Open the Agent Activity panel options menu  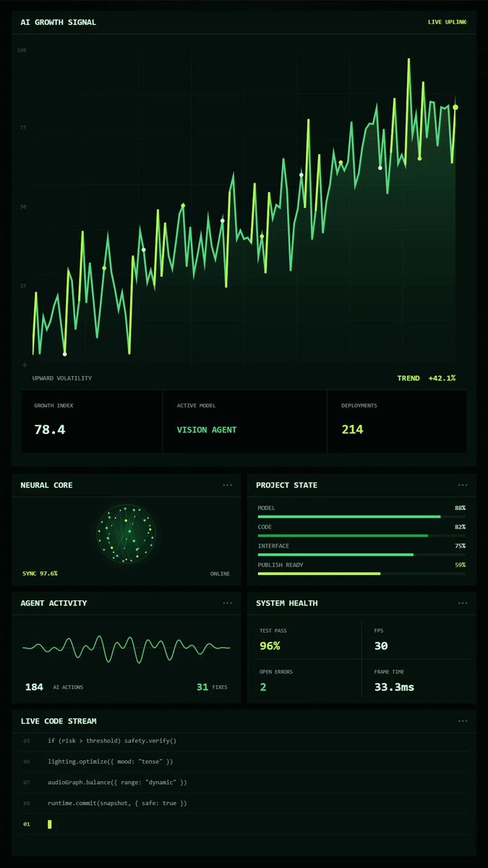point(228,603)
